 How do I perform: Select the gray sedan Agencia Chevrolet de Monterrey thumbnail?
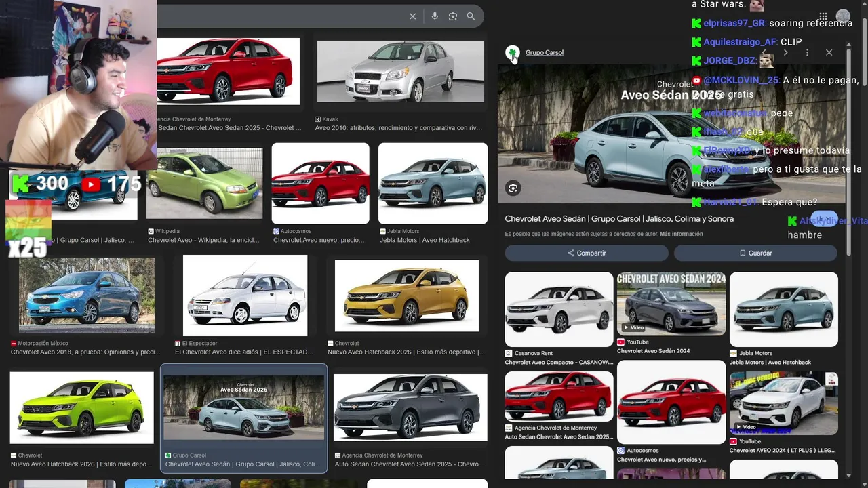click(x=410, y=408)
